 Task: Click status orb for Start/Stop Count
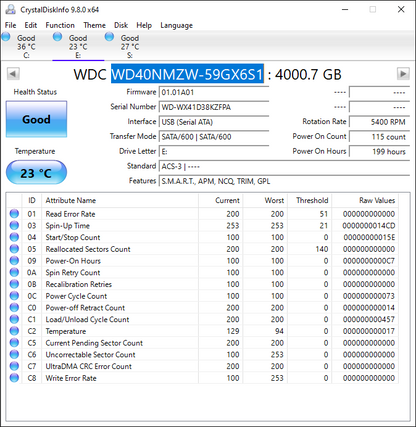pos(14,237)
